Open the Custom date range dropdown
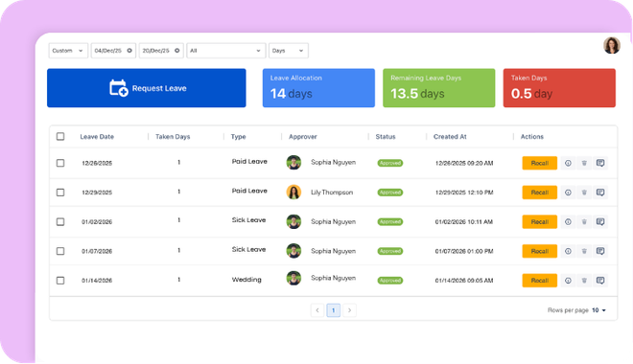Screen dimensions: 633x364 (x=68, y=51)
